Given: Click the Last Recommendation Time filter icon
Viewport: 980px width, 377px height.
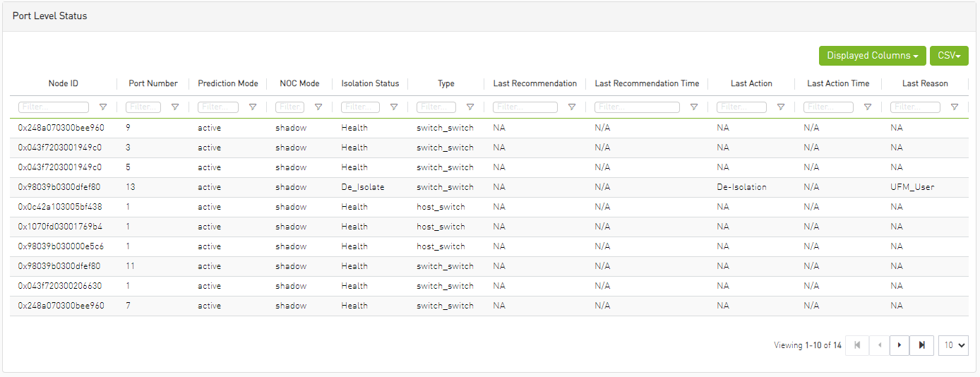Looking at the screenshot, I should (694, 107).
